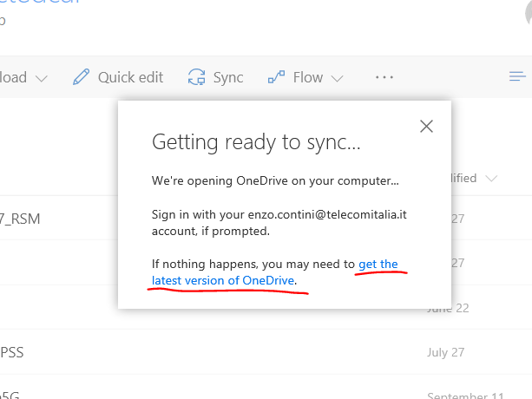Viewport: 532px width, 399px height.
Task: Open the list item ending in PSS
Action: pyautogui.click(x=12, y=352)
